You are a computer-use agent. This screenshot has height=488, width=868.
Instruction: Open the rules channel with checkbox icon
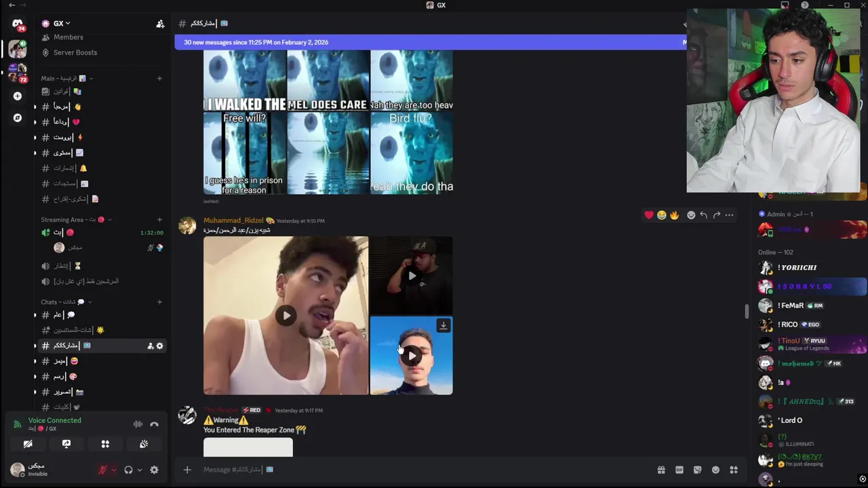[x=102, y=91]
